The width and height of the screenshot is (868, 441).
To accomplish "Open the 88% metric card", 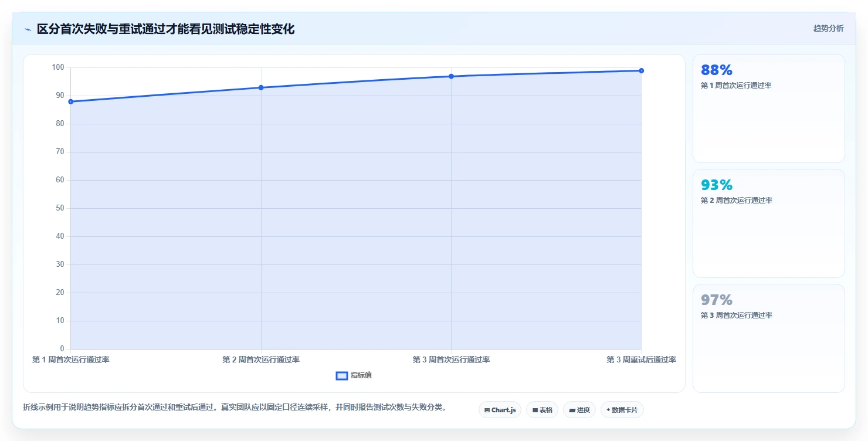I will pyautogui.click(x=769, y=108).
